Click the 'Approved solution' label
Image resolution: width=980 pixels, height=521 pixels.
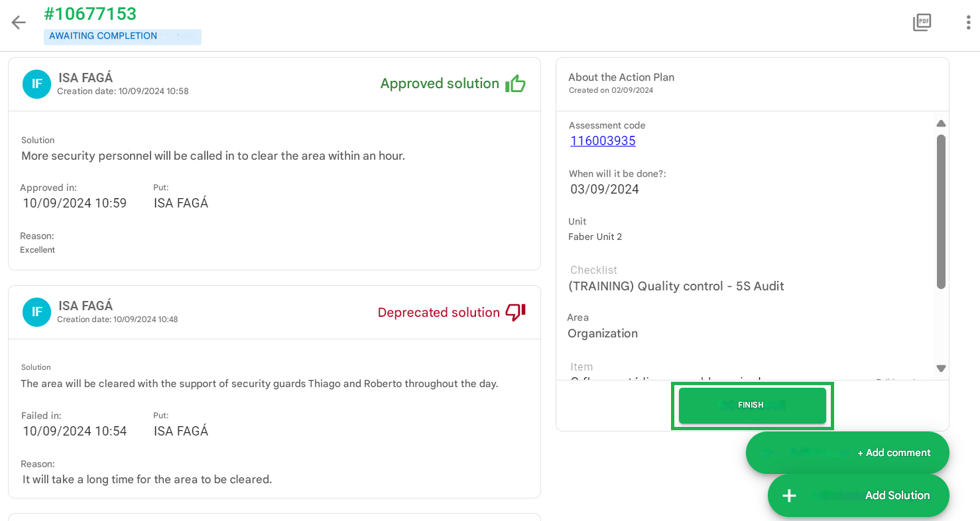(440, 84)
